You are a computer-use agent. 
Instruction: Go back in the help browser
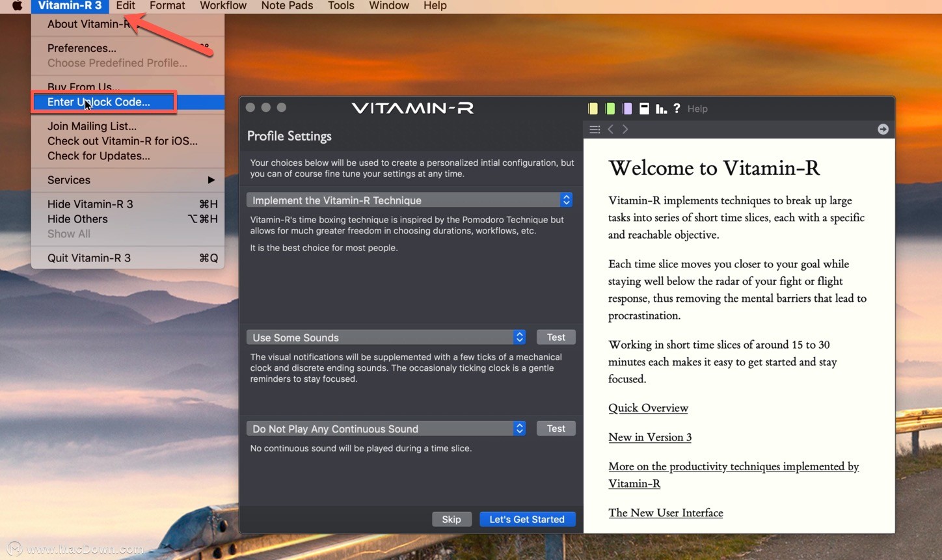click(610, 129)
